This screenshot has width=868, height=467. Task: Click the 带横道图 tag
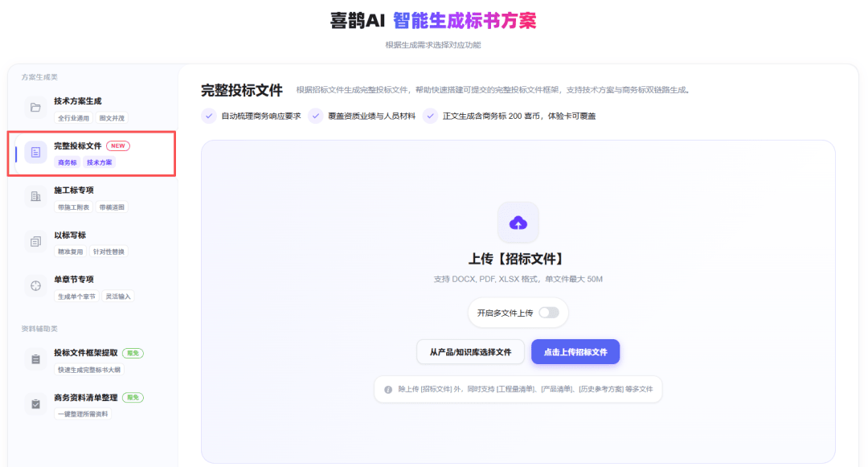tap(112, 207)
